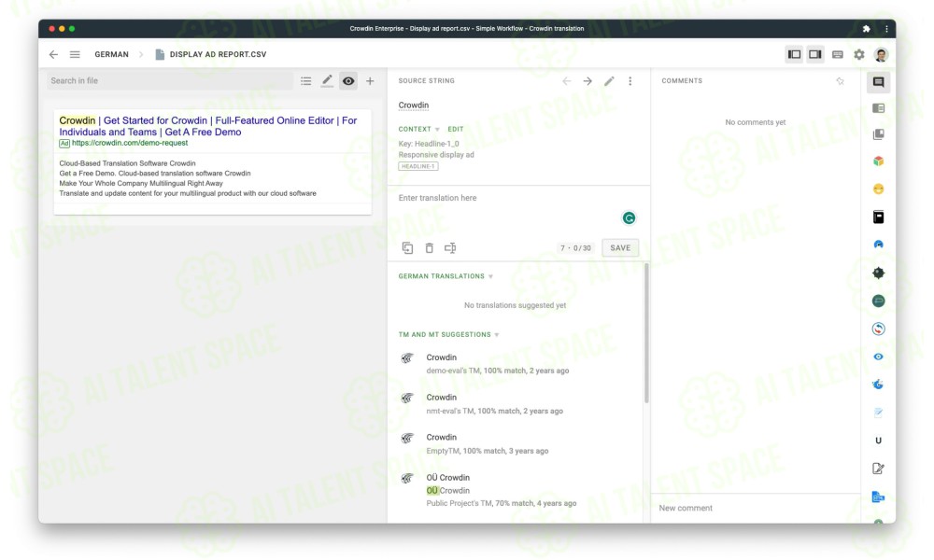Image resolution: width=934 pixels, height=560 pixels.
Task: Open the red-blue circular arrows sync app
Action: tap(879, 329)
